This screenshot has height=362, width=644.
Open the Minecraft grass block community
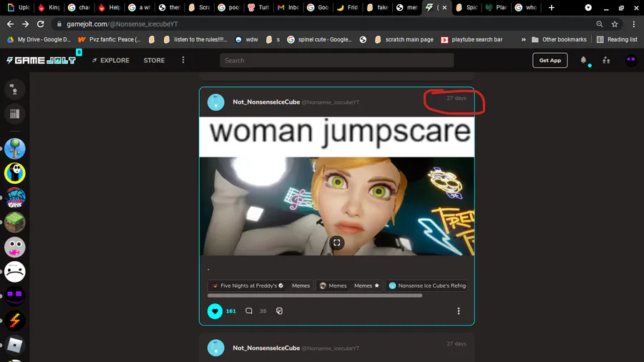click(x=15, y=222)
